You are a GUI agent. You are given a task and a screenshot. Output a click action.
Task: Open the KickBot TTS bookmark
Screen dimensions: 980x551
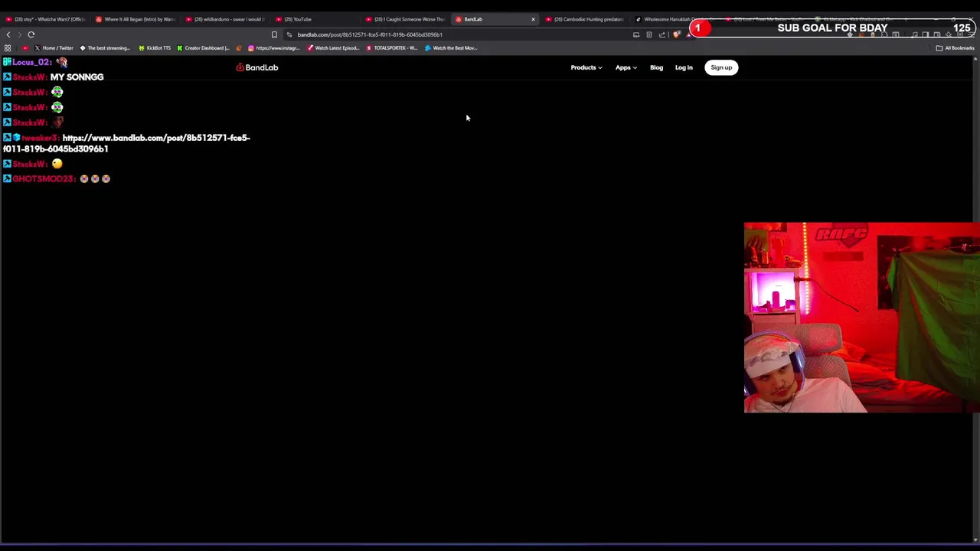point(155,48)
